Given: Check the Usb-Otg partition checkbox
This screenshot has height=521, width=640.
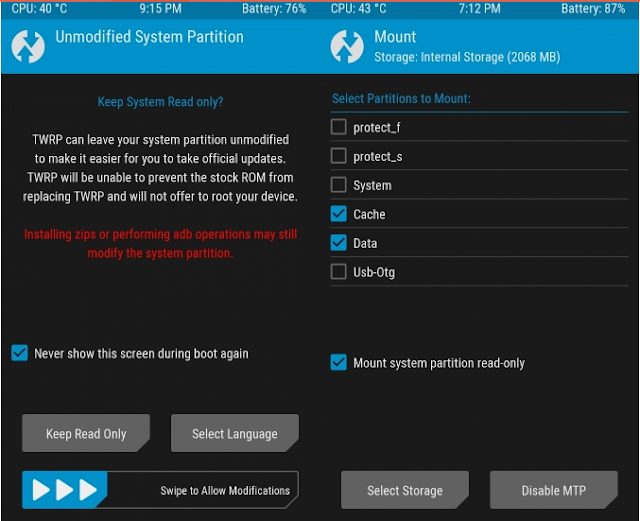Looking at the screenshot, I should click(338, 272).
